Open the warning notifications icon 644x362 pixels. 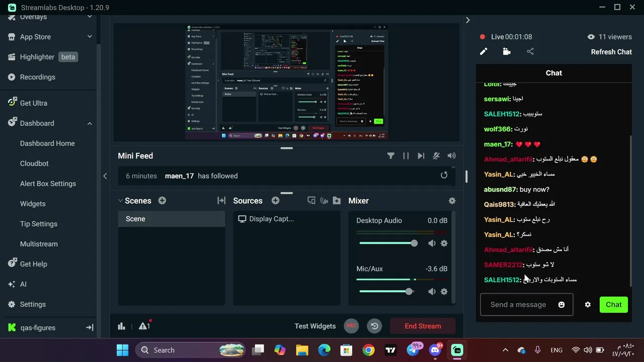click(x=144, y=326)
